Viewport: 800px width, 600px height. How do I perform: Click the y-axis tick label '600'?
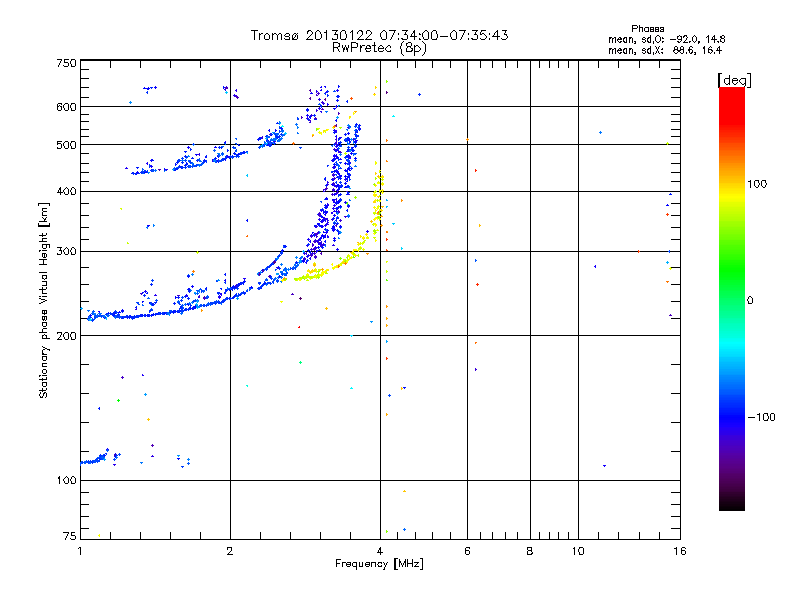tap(66, 107)
